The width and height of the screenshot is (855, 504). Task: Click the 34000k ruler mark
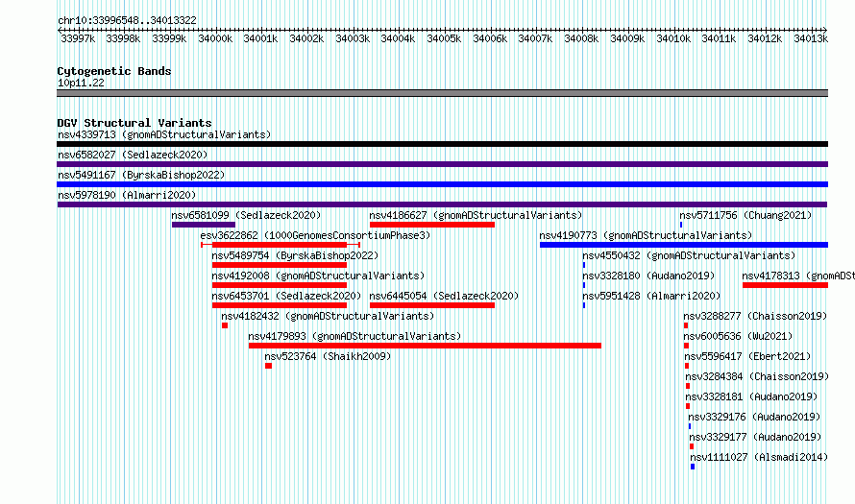[215, 38]
